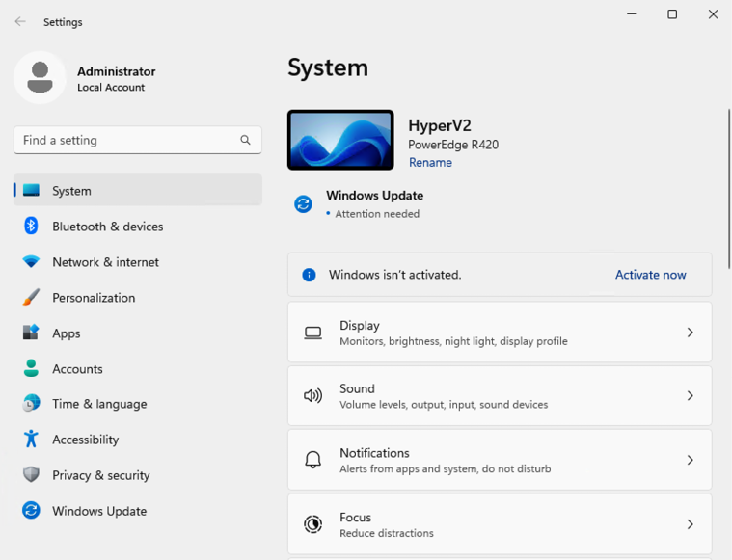Click the search magnifier icon

245,140
